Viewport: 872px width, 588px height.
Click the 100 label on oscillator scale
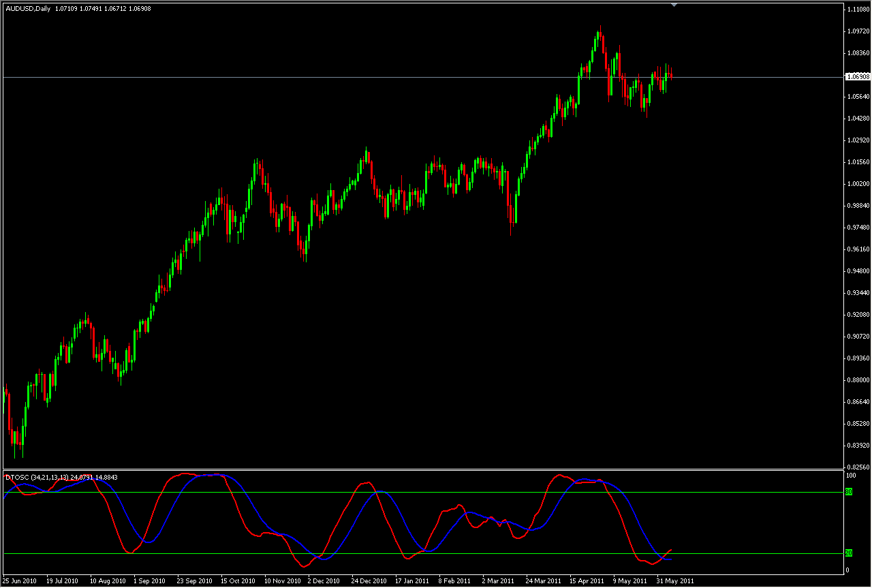pyautogui.click(x=850, y=475)
